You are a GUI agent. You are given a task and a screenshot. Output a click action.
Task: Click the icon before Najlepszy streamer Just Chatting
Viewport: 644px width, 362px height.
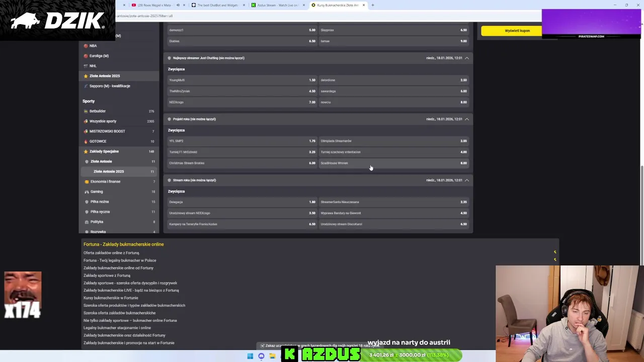169,58
